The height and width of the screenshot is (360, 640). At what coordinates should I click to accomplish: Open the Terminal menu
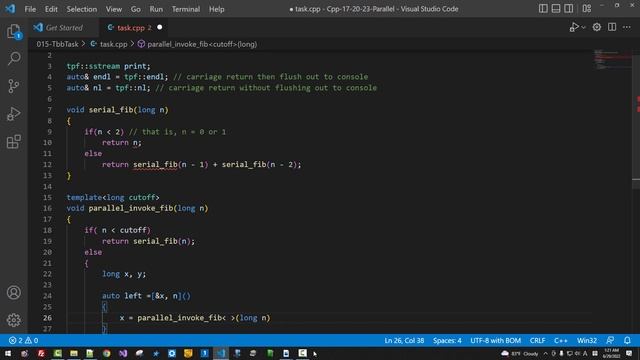tap(186, 9)
